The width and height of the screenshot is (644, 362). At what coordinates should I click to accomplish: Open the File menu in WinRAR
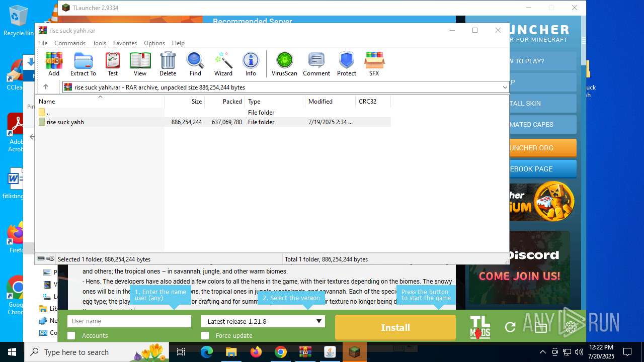tap(43, 43)
